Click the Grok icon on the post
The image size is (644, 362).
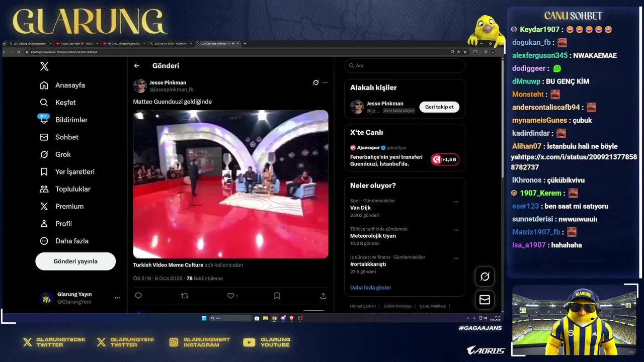click(316, 82)
